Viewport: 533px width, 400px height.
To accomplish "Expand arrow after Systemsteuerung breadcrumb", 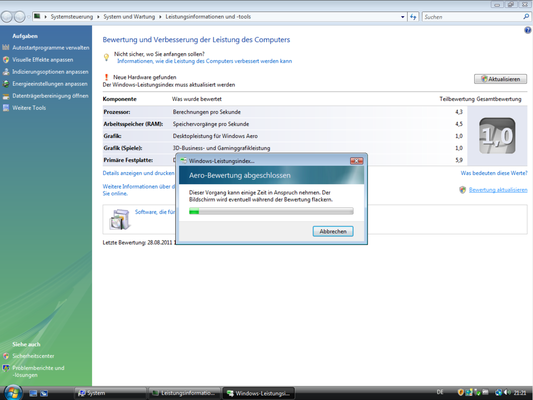I will click(98, 17).
